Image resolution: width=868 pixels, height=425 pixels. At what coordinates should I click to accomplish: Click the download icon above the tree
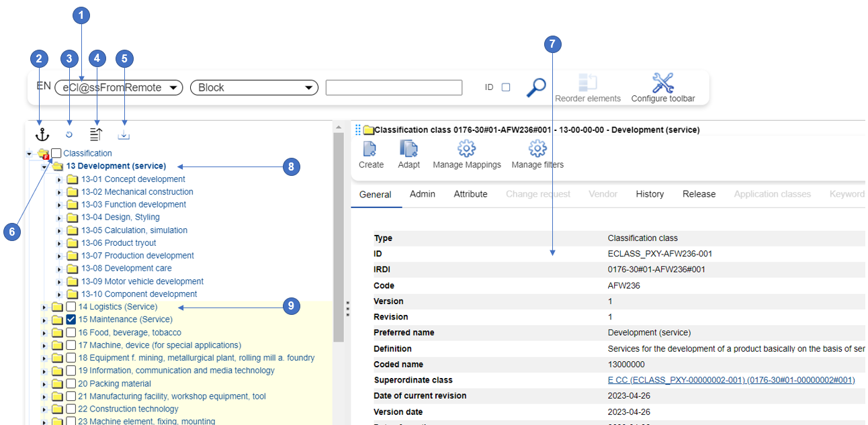pyautogui.click(x=124, y=135)
